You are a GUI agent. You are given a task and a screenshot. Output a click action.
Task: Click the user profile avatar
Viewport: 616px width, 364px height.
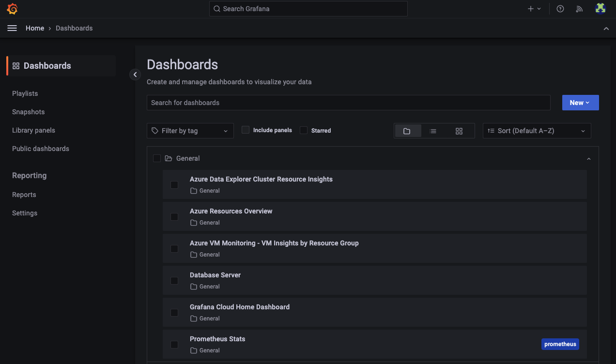pos(600,8)
